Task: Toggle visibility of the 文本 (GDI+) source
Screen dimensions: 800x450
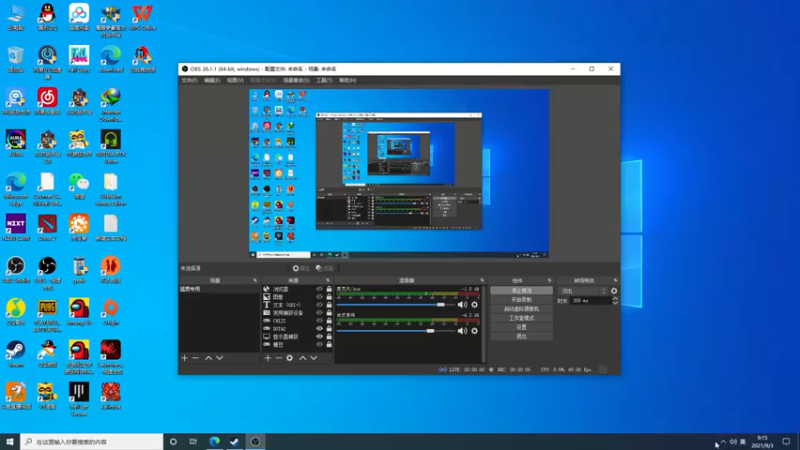Action: point(319,305)
